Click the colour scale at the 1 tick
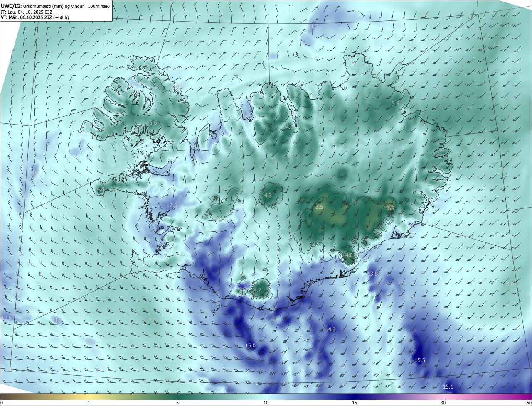Image resolution: width=532 pixels, height=406 pixels. [x=89, y=403]
